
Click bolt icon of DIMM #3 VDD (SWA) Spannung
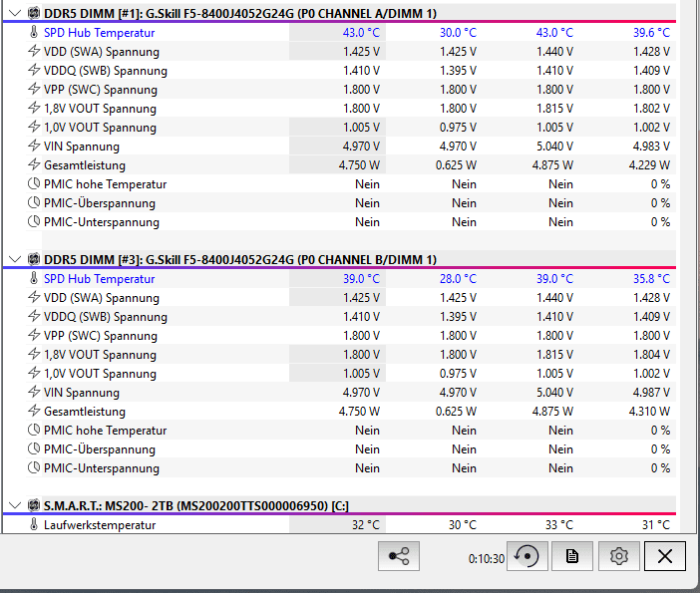coord(34,297)
